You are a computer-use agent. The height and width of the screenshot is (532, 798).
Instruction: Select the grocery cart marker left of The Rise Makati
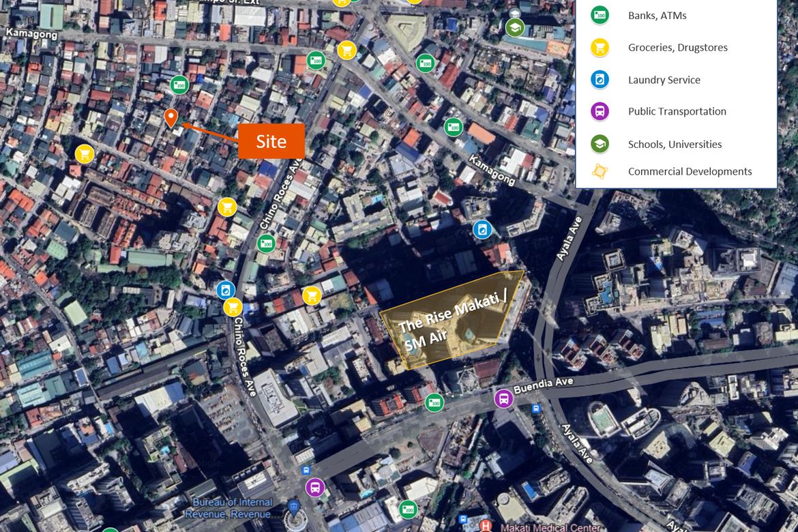coord(312,296)
